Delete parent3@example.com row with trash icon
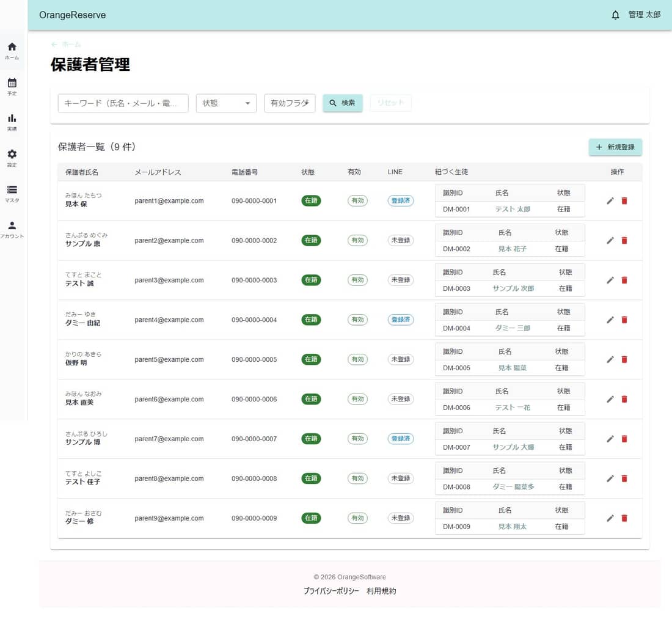 624,280
